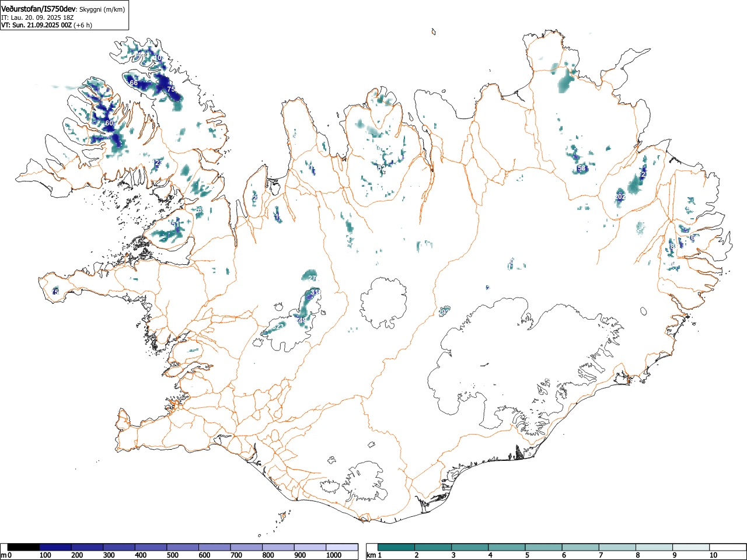Click the 'km' unit label on legend
The height and width of the screenshot is (560, 747).
click(371, 555)
